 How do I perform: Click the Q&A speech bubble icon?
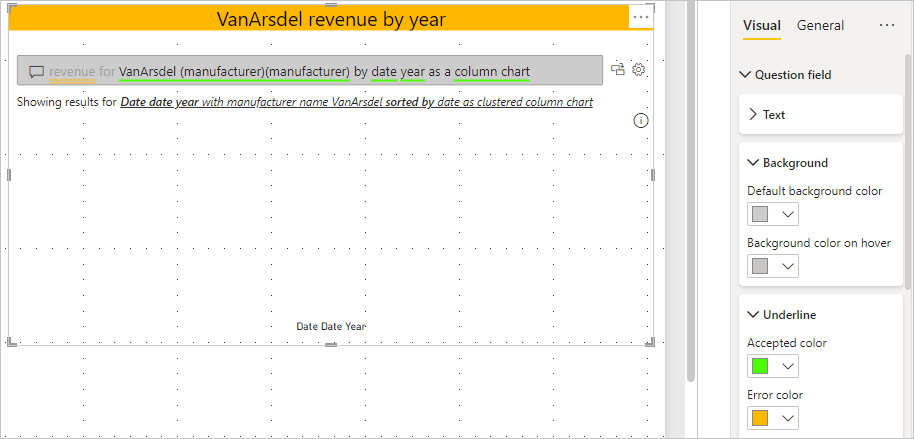point(37,72)
